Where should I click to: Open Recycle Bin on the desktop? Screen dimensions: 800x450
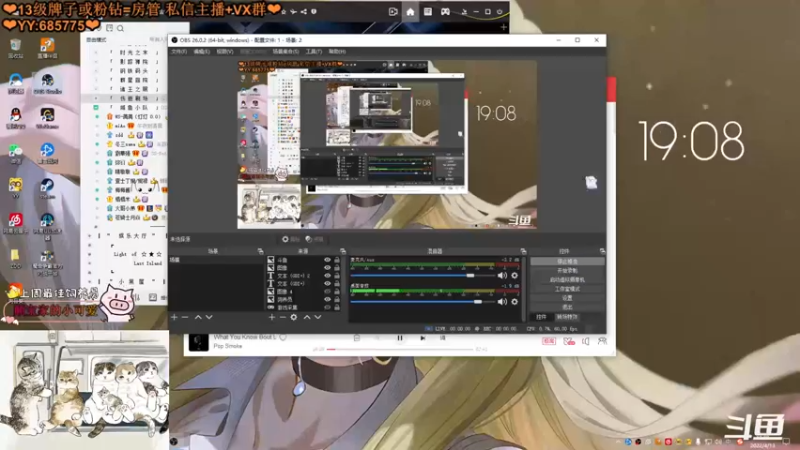pyautogui.click(x=15, y=48)
